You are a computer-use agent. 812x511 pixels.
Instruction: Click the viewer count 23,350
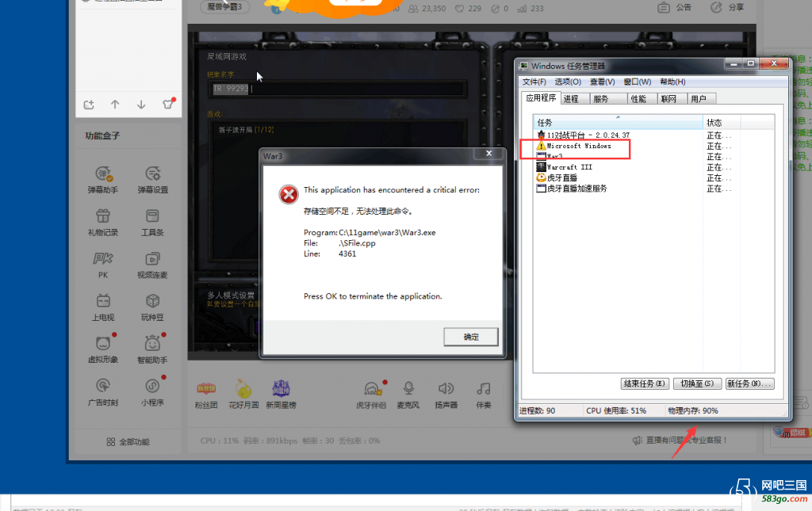pyautogui.click(x=427, y=8)
